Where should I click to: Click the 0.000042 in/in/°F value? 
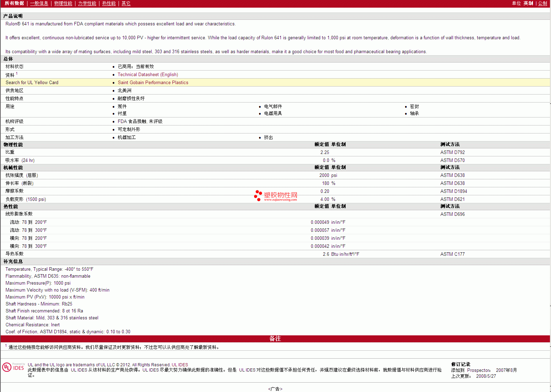click(x=328, y=246)
